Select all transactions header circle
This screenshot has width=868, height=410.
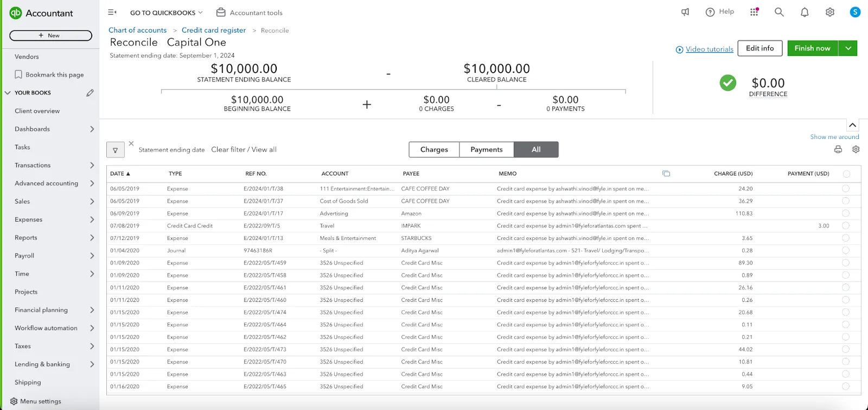pyautogui.click(x=846, y=174)
